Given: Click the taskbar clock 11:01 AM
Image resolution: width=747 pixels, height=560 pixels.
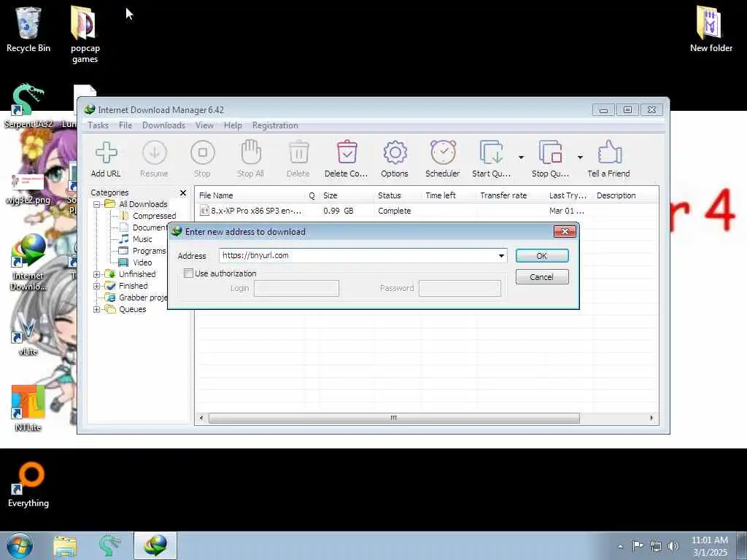Looking at the screenshot, I should (709, 540).
